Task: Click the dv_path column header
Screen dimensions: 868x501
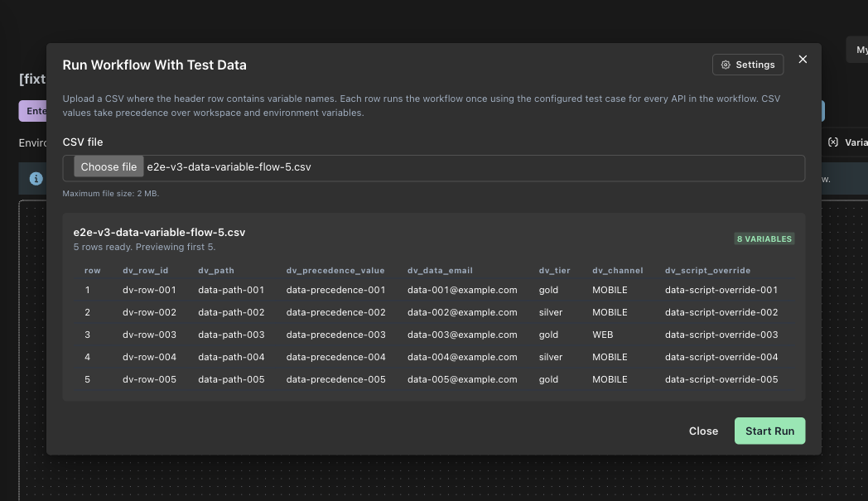Action: (x=216, y=270)
